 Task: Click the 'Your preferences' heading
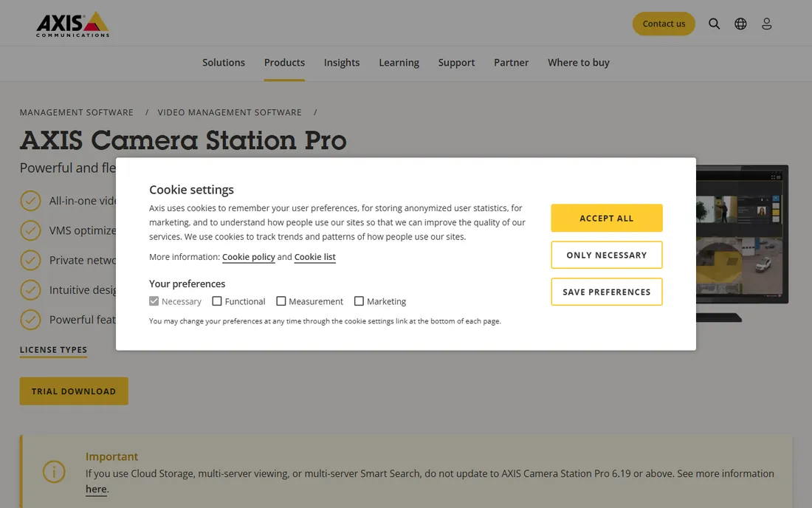click(187, 284)
